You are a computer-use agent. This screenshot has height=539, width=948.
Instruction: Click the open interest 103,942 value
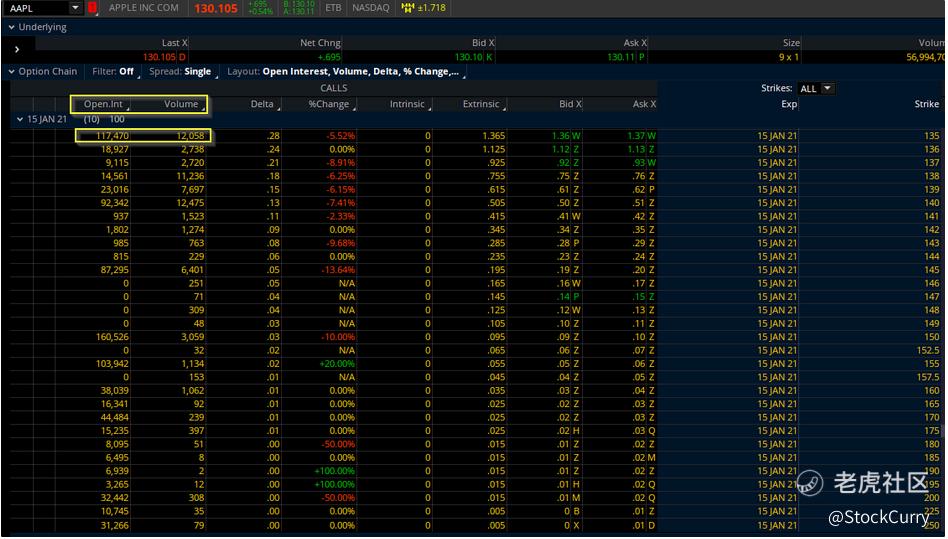pos(112,364)
